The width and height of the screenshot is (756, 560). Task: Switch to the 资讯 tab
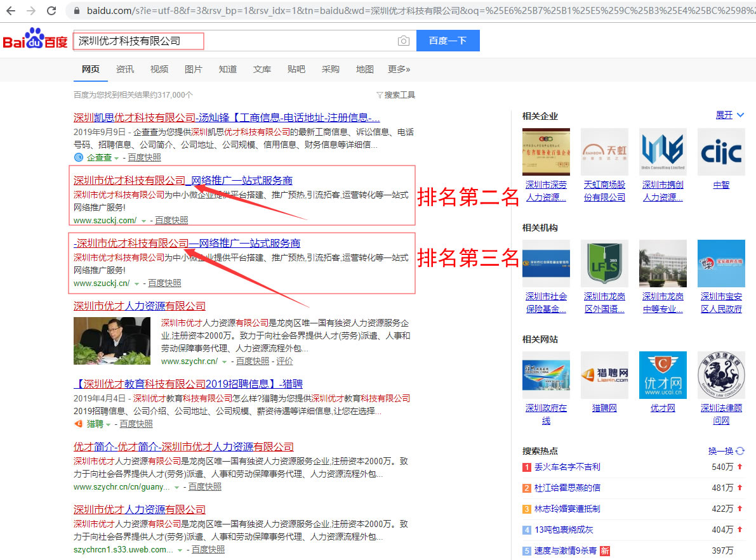[125, 69]
